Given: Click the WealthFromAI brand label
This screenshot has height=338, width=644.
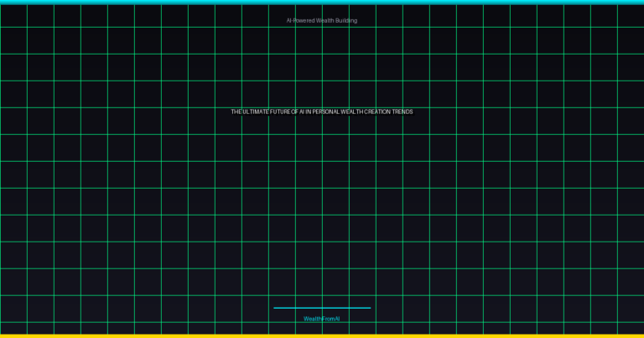Looking at the screenshot, I should click(322, 319).
